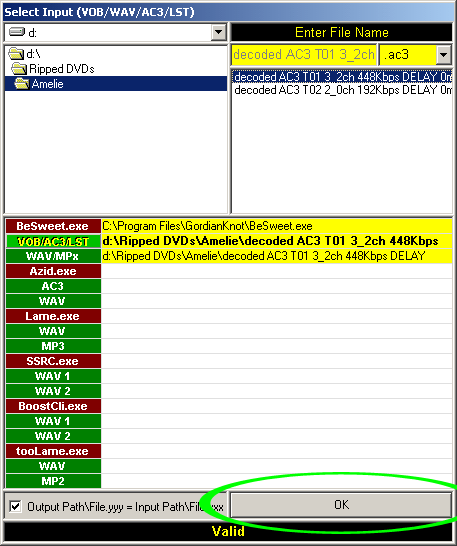Select the AC3 T01 3_2ch 448Kbps file
Viewport: 457px width, 546px height.
(x=342, y=77)
